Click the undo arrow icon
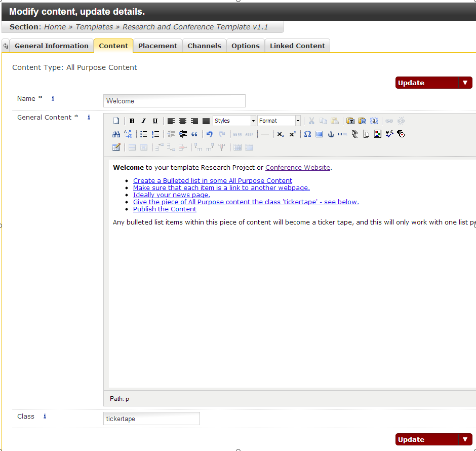 click(x=210, y=134)
